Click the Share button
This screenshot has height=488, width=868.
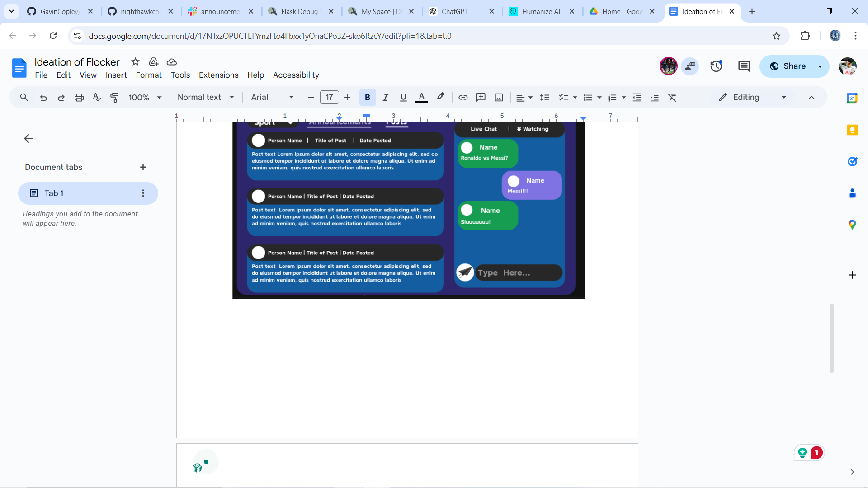[x=789, y=66]
